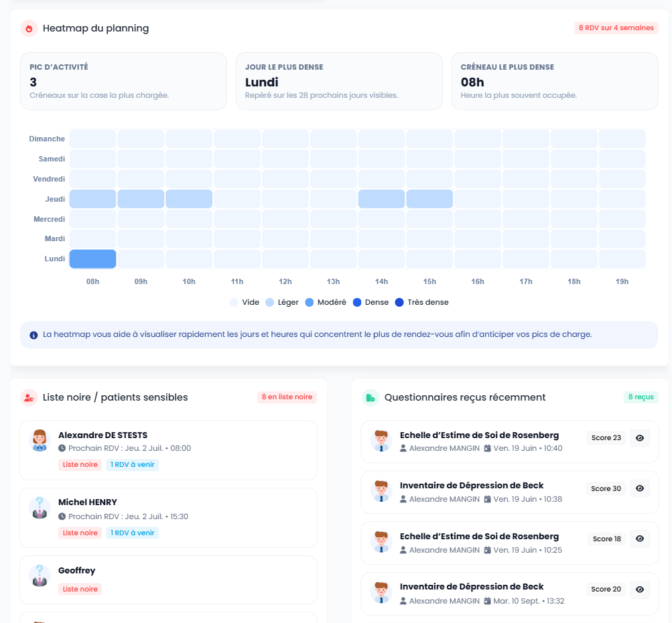Click the patient name Michel HENRY

(87, 502)
